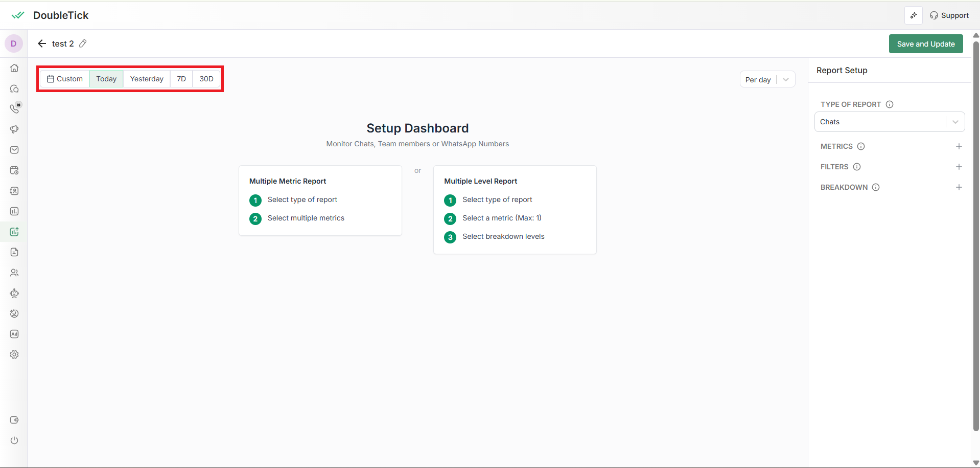Select the 30D date range
The width and height of the screenshot is (980, 468).
(206, 79)
